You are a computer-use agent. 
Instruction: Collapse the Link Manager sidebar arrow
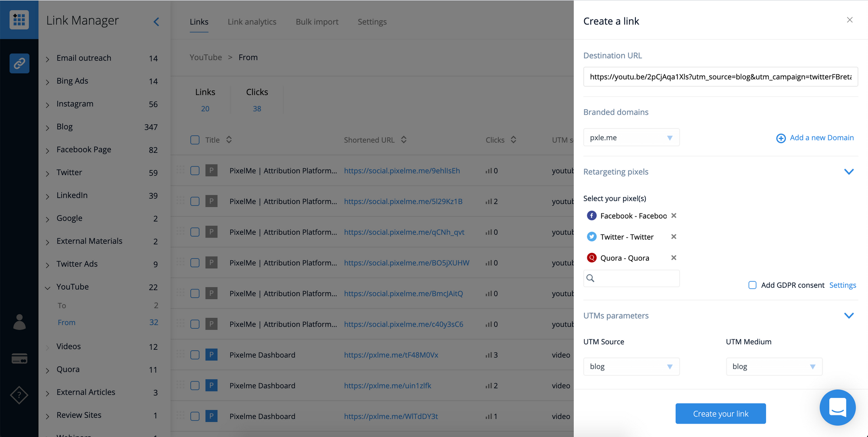point(156,22)
